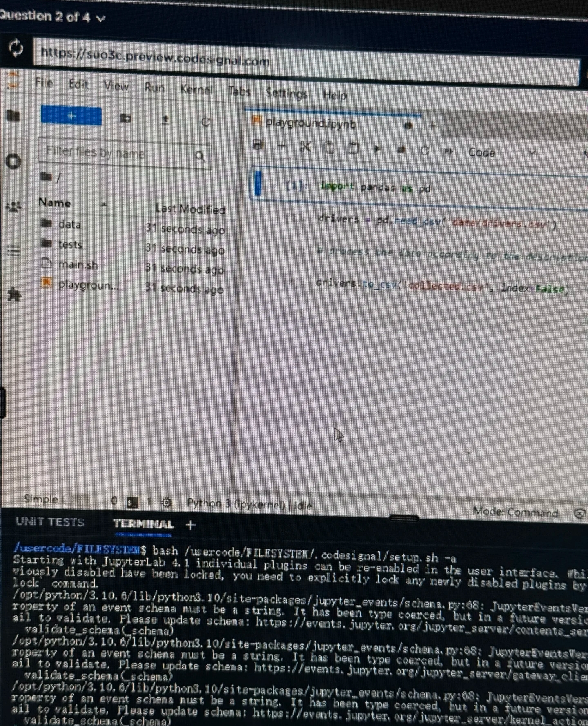The height and width of the screenshot is (726, 588).
Task: Restart the kernel icon in notebook toolbar
Action: [425, 151]
